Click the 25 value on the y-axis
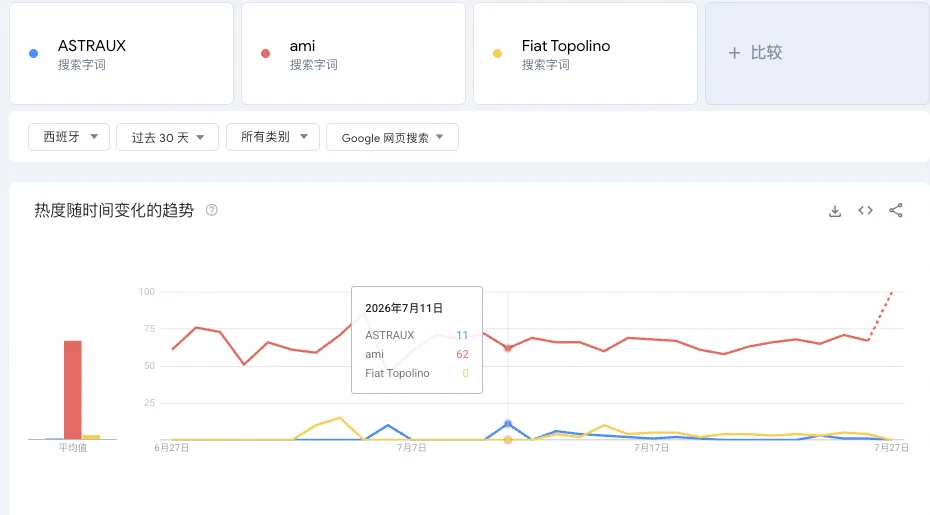This screenshot has height=515, width=930. tap(149, 403)
